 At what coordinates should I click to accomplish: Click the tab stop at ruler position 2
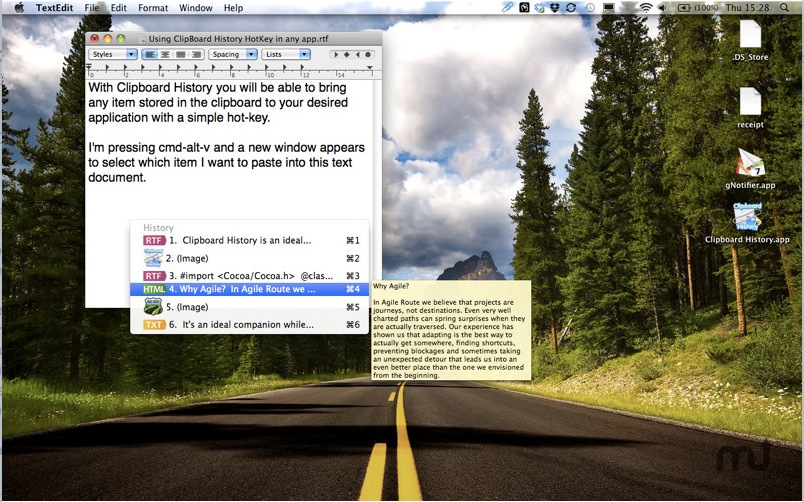pos(125,67)
